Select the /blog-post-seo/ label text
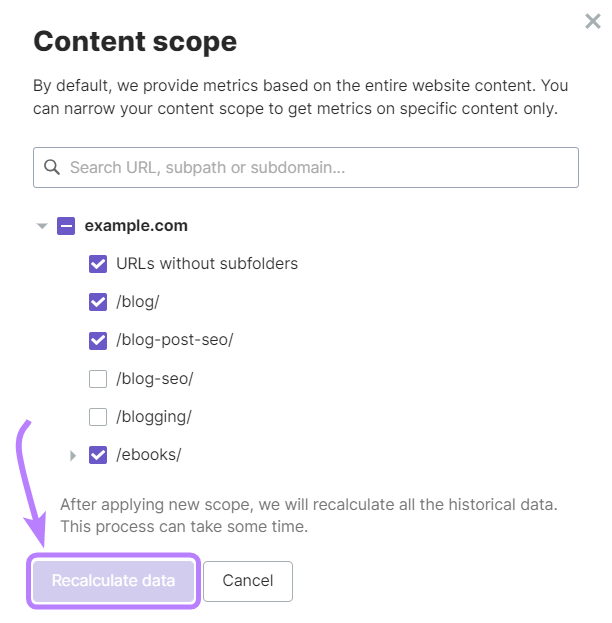Screen dimensions: 612x623 pos(175,340)
